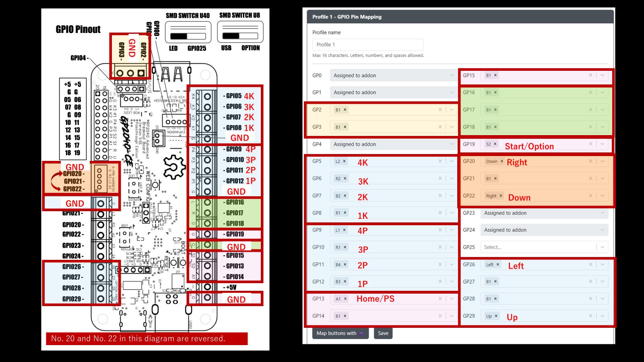The image size is (644, 362).
Task: Expand the GP16 dropdown chevron
Action: click(602, 93)
